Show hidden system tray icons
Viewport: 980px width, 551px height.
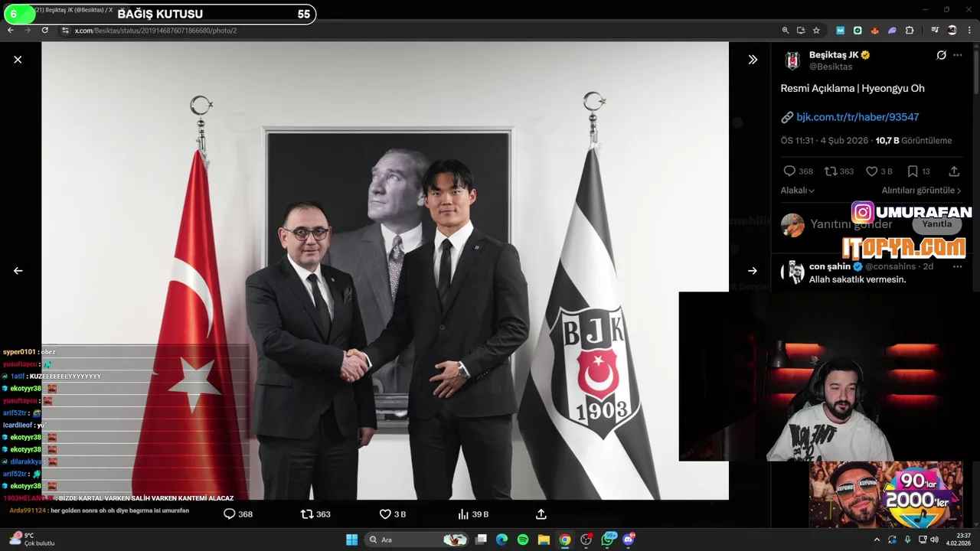877,540
